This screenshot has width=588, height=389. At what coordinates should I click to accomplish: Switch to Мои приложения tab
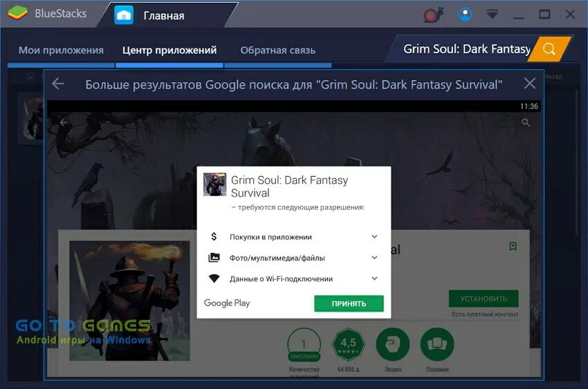click(x=61, y=50)
